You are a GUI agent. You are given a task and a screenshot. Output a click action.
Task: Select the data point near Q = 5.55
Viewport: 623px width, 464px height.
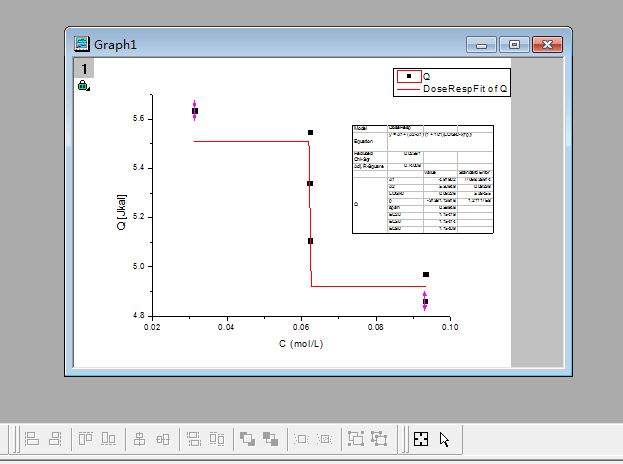(x=310, y=132)
